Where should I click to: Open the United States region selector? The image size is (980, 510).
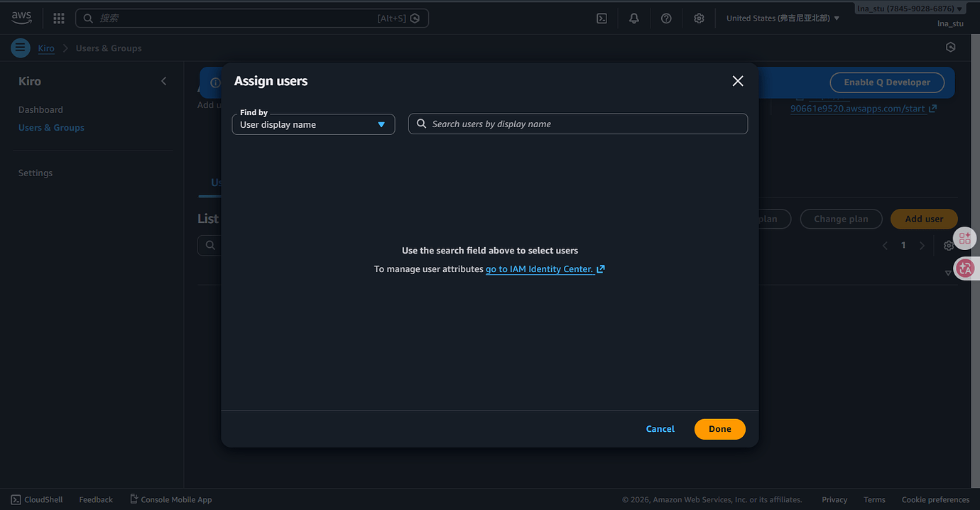tap(783, 18)
